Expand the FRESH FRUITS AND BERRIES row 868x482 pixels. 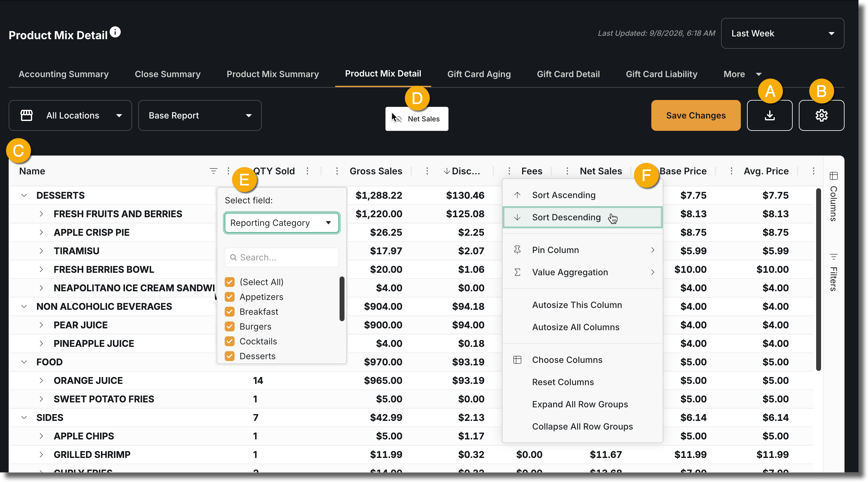click(41, 214)
